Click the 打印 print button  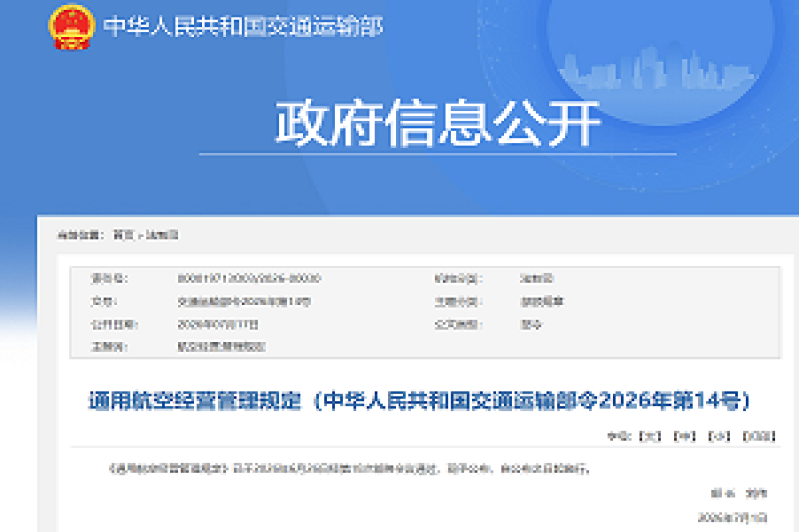tap(759, 436)
